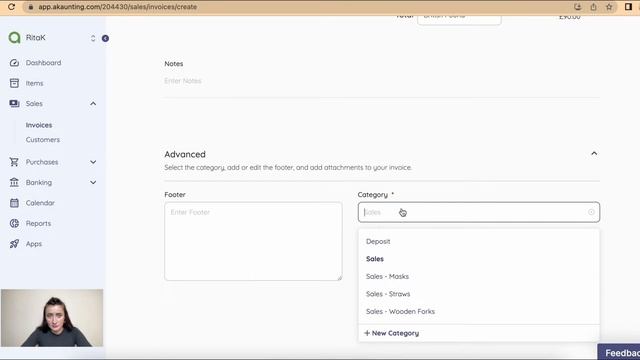Click New Category button
This screenshot has width=640, height=360.
pyautogui.click(x=391, y=333)
